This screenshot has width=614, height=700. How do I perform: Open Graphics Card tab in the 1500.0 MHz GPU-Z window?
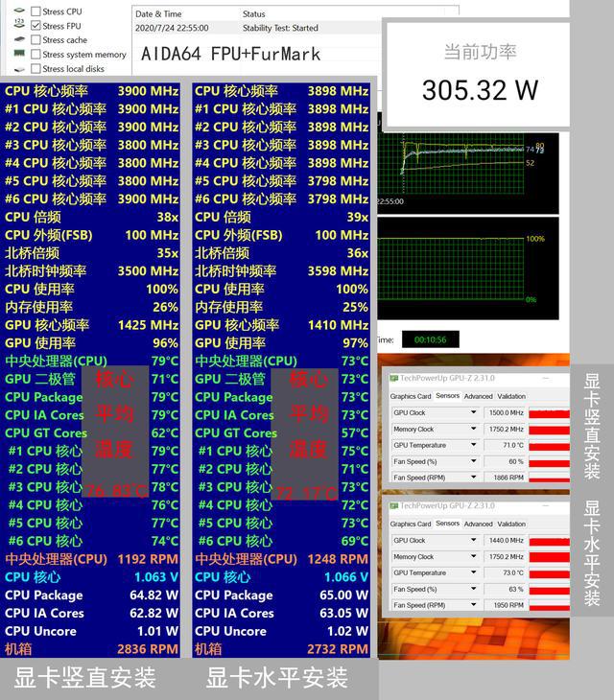pos(411,396)
